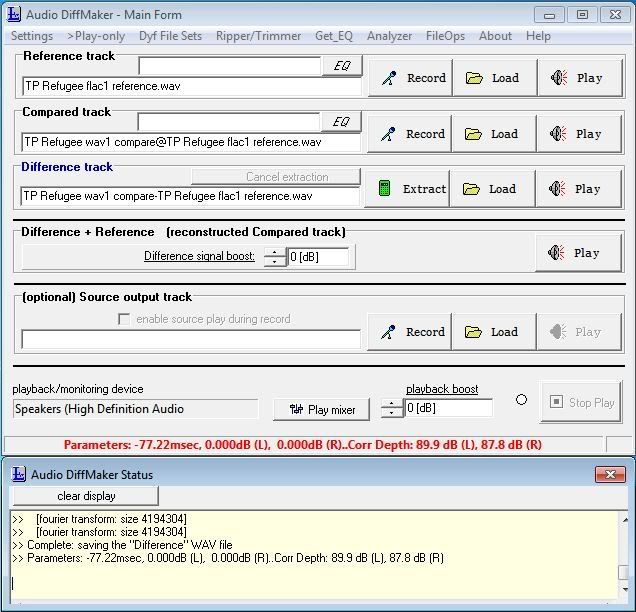
Task: Play the reconstructed Compared track
Action: pos(578,253)
